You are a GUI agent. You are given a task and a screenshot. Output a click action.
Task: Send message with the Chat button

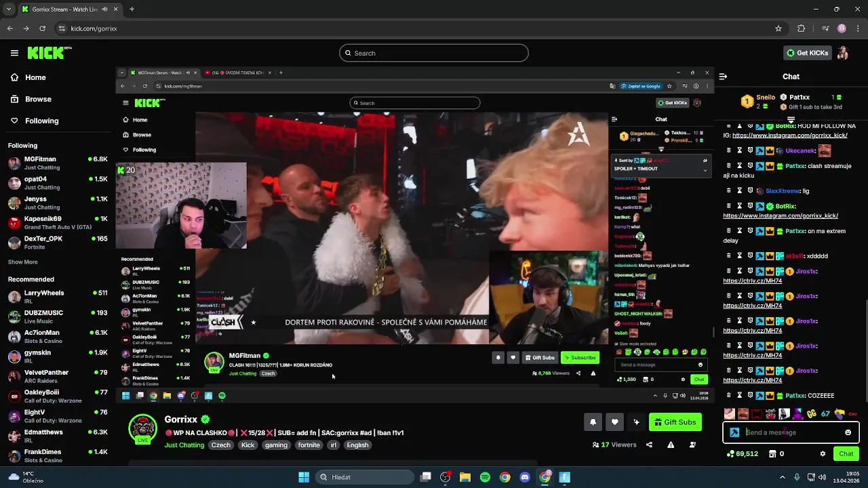click(846, 454)
